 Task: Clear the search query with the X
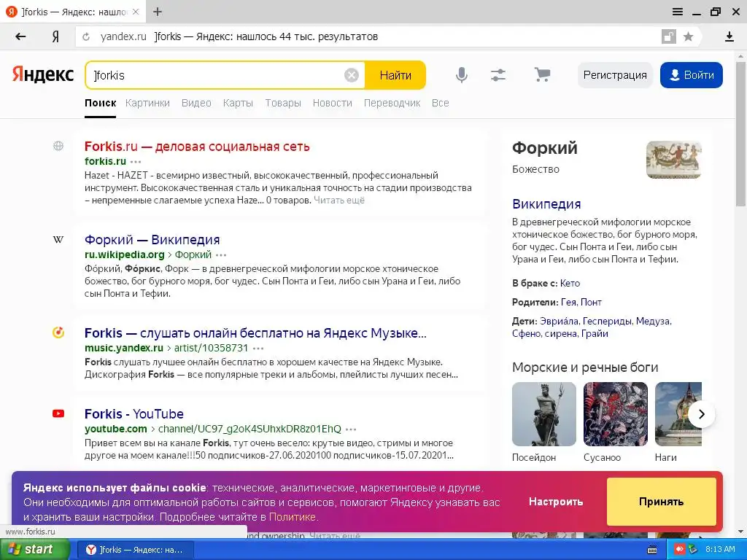click(352, 75)
